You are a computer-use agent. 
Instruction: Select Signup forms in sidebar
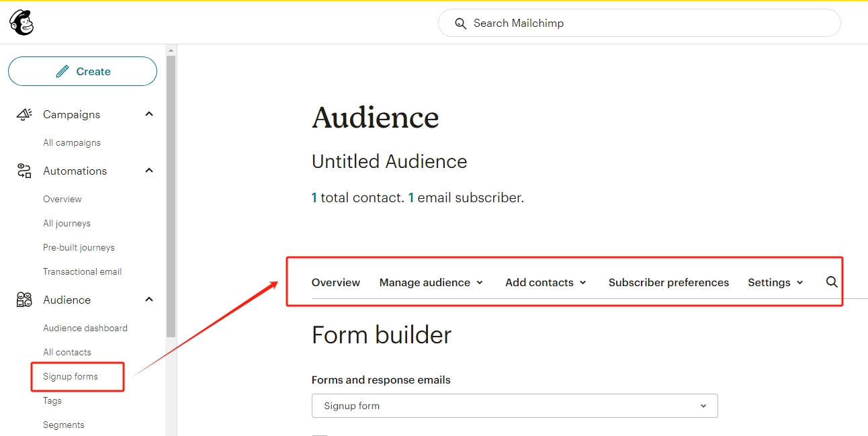coord(71,376)
